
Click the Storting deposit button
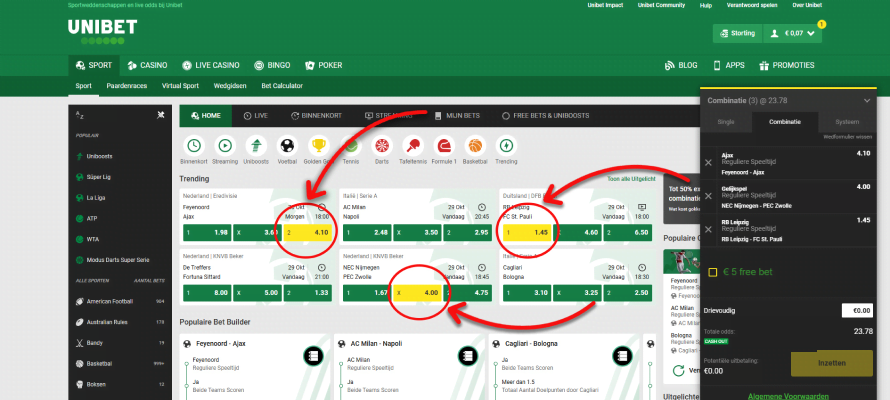[737, 33]
